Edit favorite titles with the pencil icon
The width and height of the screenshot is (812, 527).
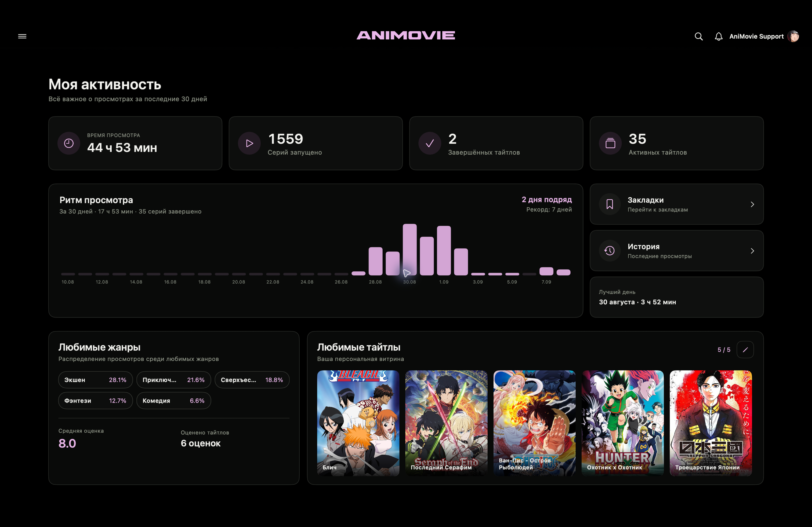pos(745,350)
